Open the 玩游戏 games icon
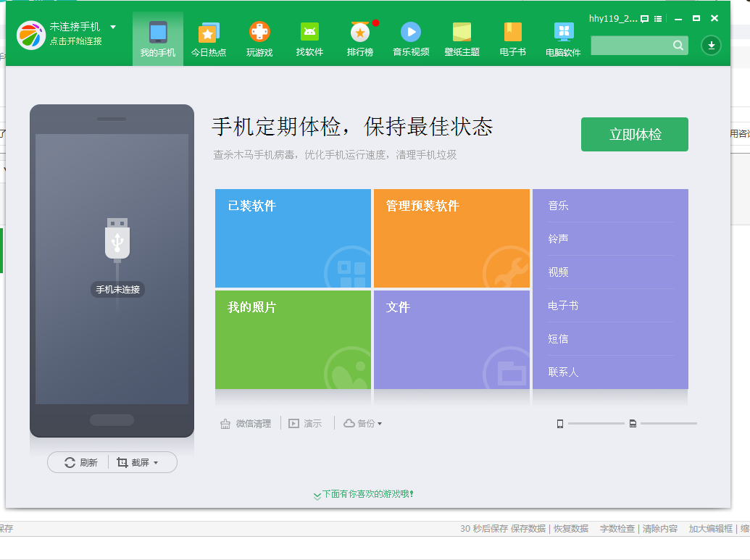This screenshot has width=750, height=560. (x=259, y=32)
